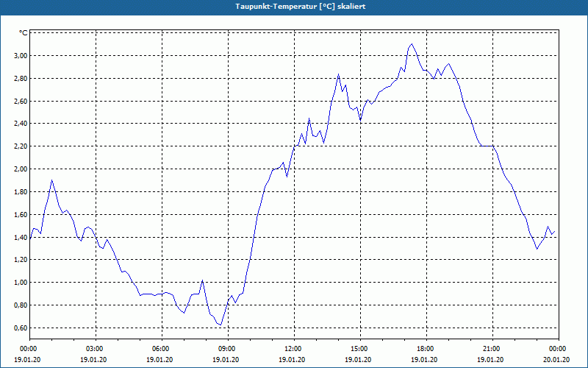
Task: Click the 03:00 time label
Action: click(x=94, y=349)
